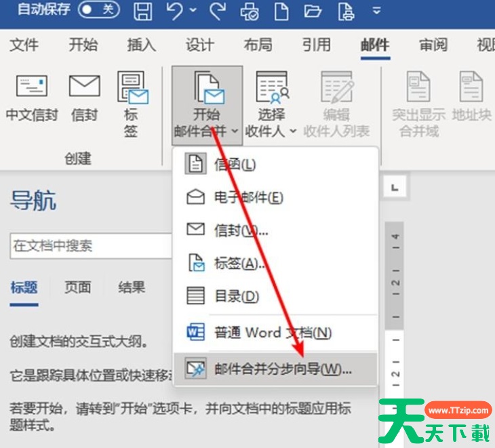The image size is (495, 448).
Task: Switch to 页面 tab in navigation pane
Action: point(77,287)
